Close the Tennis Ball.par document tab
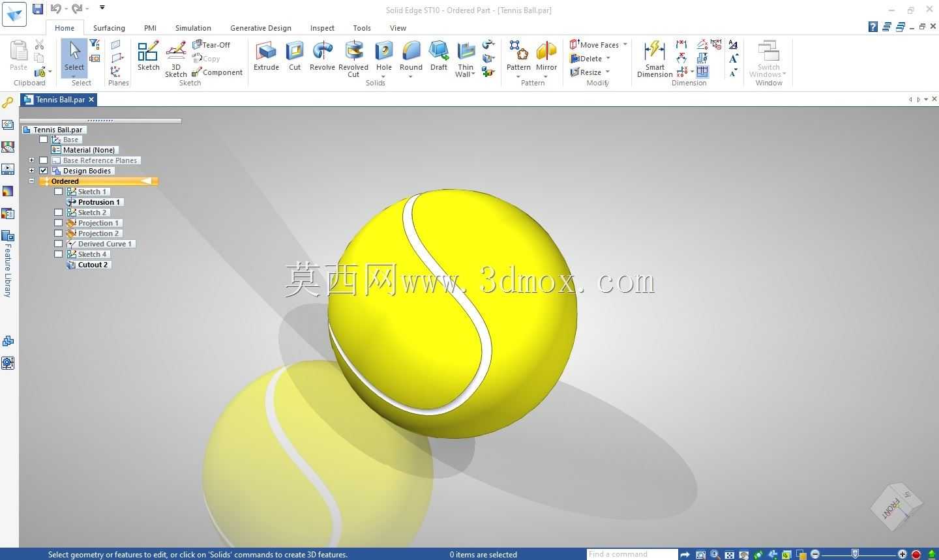The width and height of the screenshot is (939, 560). [x=91, y=100]
